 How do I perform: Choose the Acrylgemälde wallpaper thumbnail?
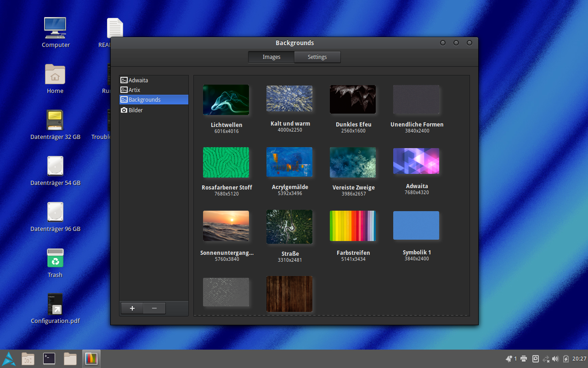(x=289, y=162)
